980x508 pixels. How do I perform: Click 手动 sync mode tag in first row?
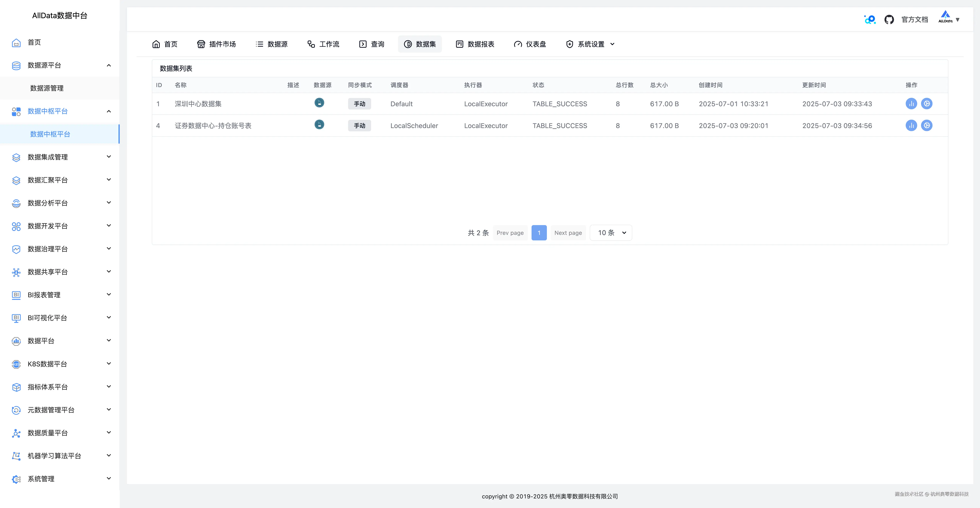(359, 104)
